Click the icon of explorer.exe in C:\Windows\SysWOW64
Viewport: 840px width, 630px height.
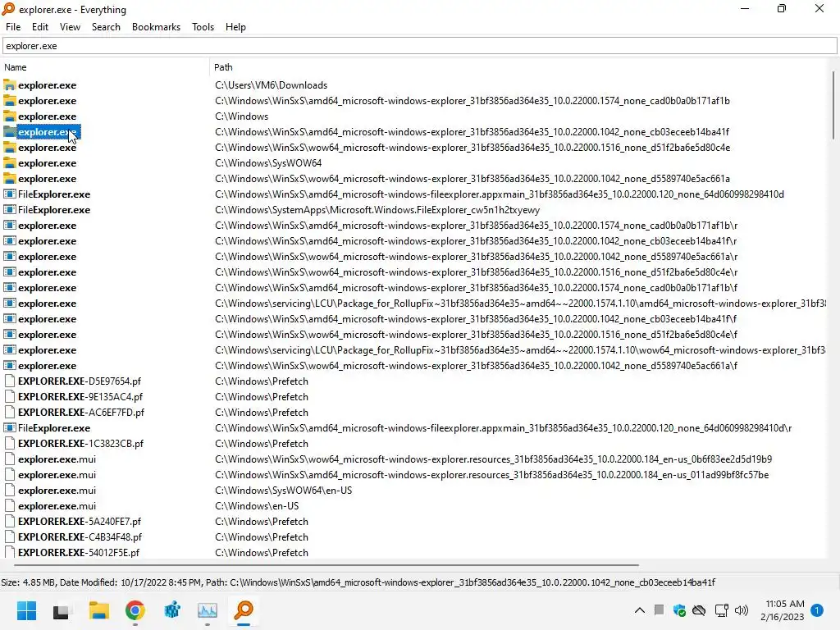10,163
